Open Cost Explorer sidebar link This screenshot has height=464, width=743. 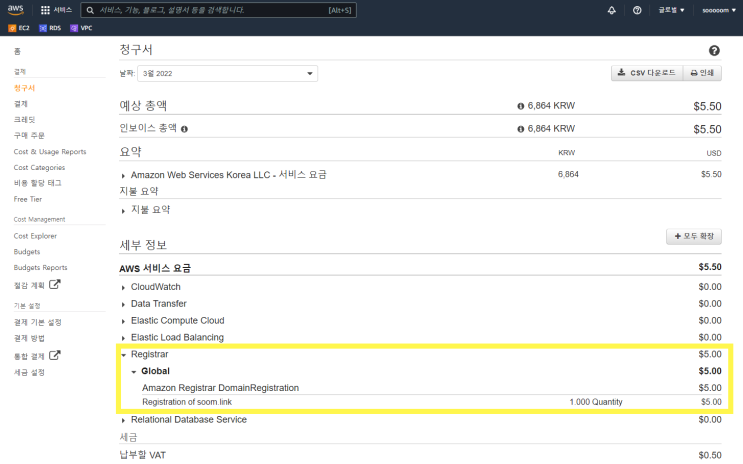[x=35, y=236]
